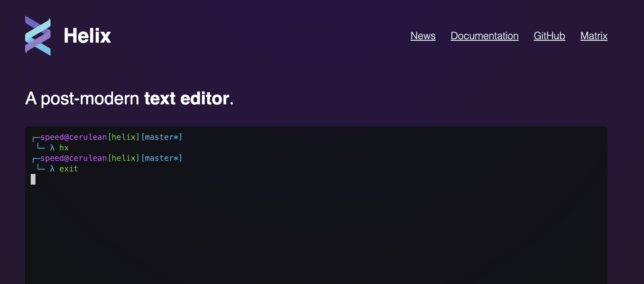
Task: Click first '[helix]' directory label
Action: pyautogui.click(x=124, y=137)
